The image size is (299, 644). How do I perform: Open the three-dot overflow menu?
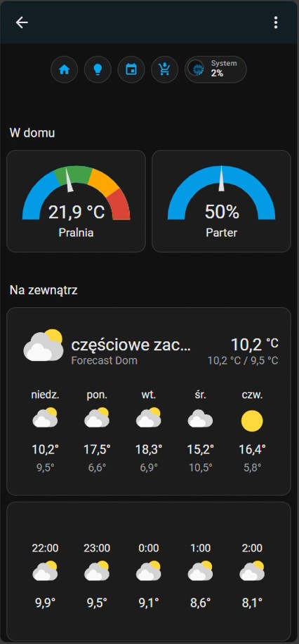(276, 22)
